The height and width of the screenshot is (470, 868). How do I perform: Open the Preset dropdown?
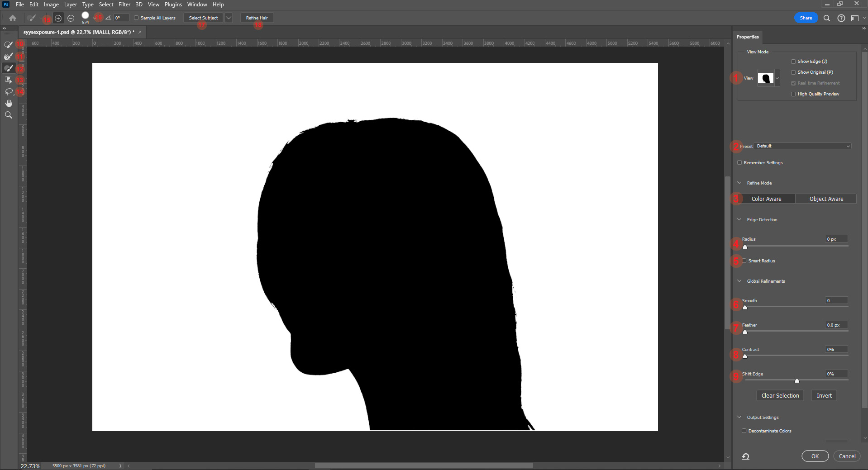tap(803, 146)
